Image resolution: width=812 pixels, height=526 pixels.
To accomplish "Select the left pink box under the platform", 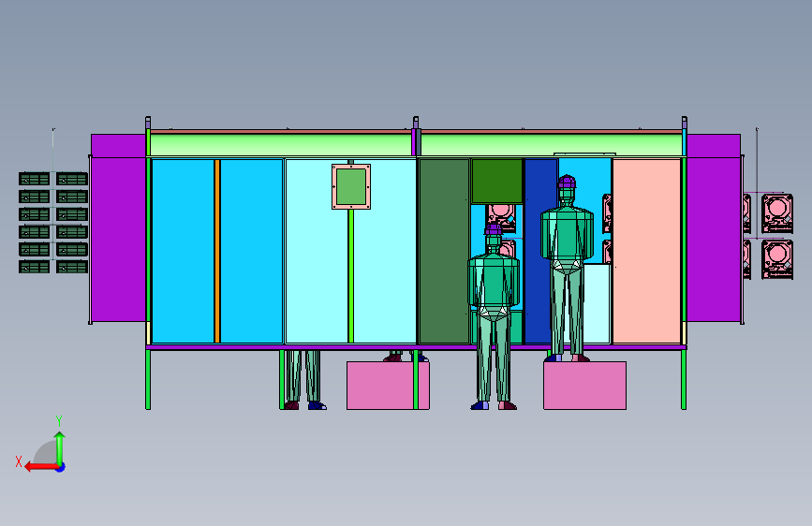I will [388, 386].
